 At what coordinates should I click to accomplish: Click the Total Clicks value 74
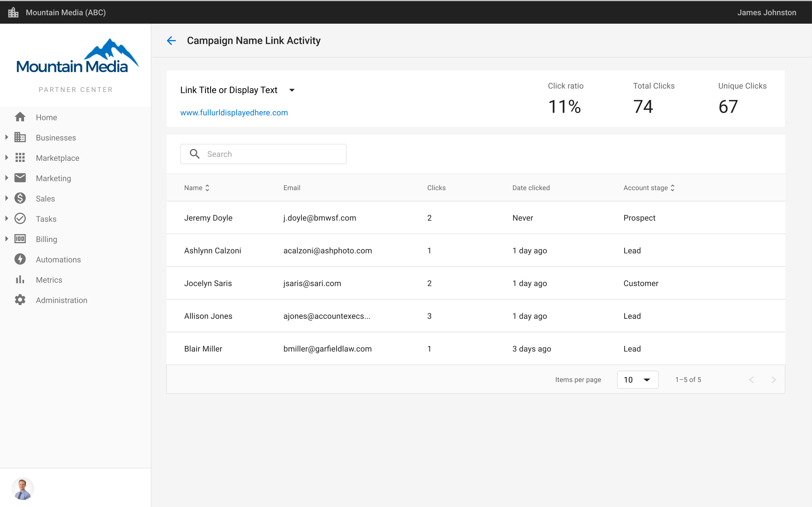pos(643,107)
